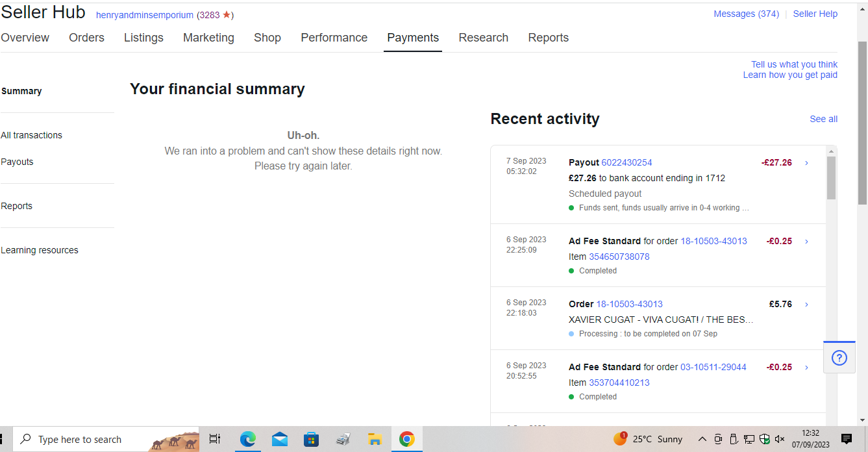The width and height of the screenshot is (868, 452).
Task: Open the Shop tab
Action: coord(267,38)
